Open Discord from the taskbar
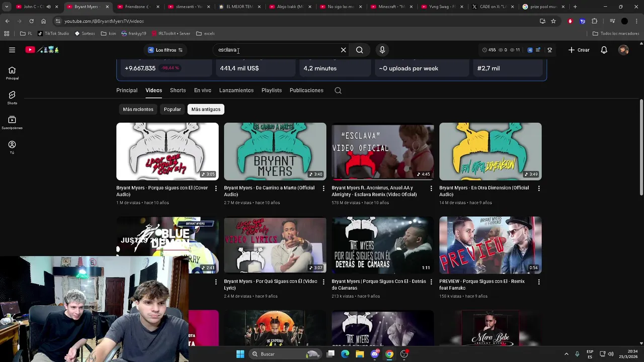 click(x=374, y=354)
